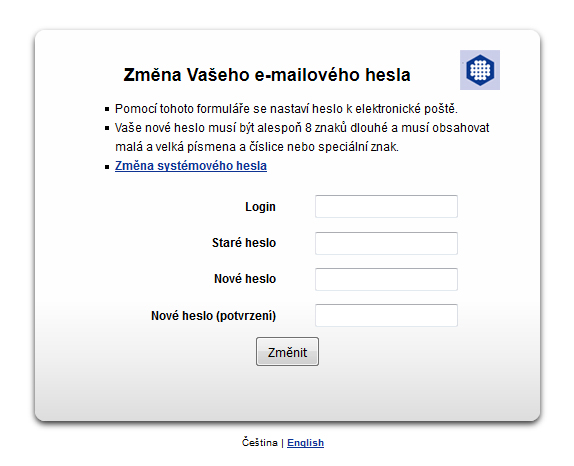Click the Pomocí tohoto formuláře instruction text

[286, 109]
